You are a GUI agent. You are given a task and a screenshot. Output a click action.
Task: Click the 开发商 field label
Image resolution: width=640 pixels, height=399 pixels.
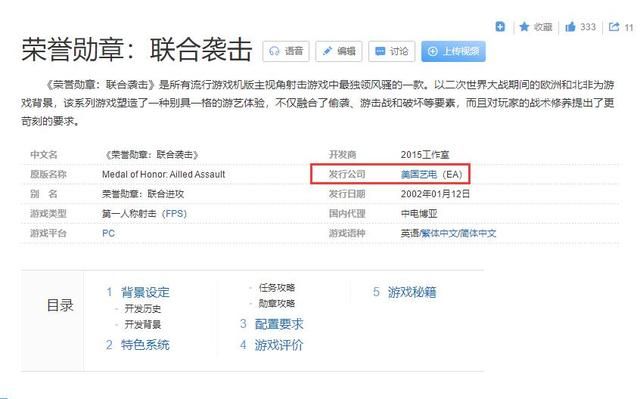pos(342,155)
